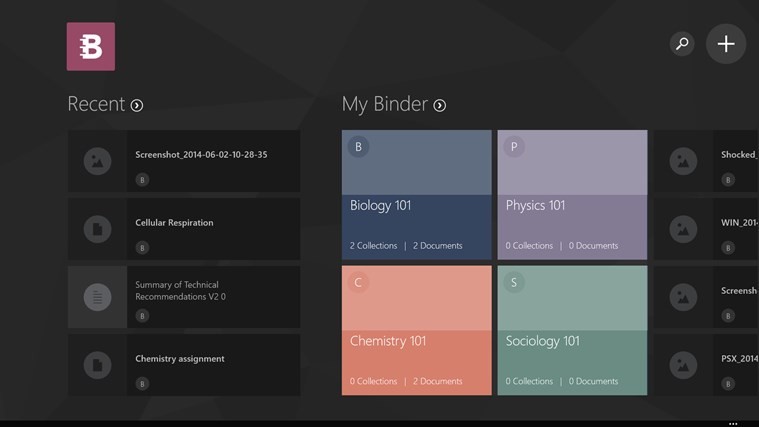Click the image icon beside the Shocked file
This screenshot has height=427, width=759.
(x=683, y=162)
